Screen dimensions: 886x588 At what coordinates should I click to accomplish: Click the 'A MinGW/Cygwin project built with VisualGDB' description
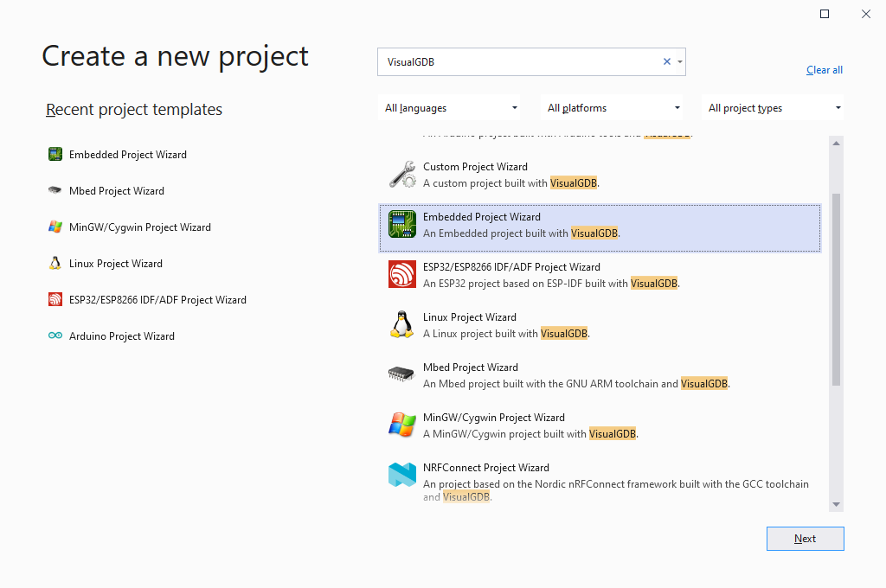[x=530, y=434]
